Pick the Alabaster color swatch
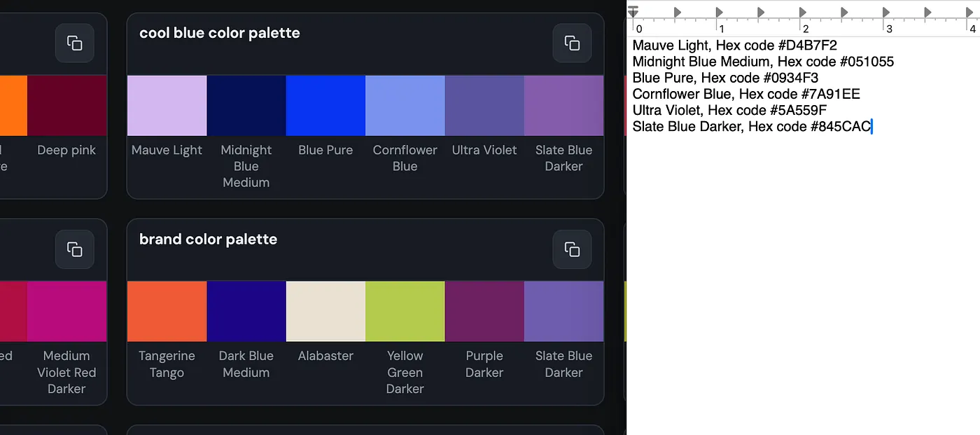 [x=325, y=312]
